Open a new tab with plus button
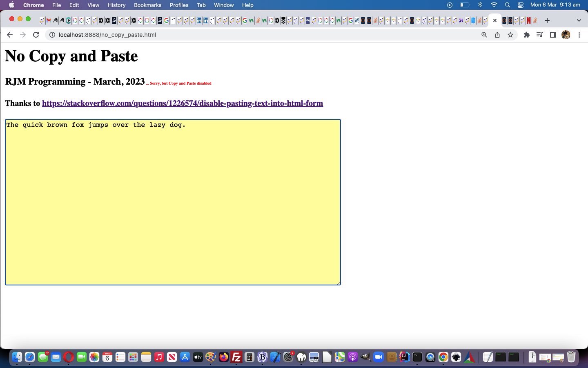The width and height of the screenshot is (588, 368). (547, 20)
